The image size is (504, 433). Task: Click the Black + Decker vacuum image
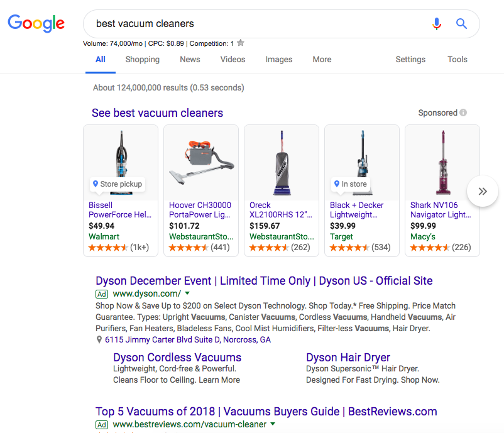pos(362,162)
